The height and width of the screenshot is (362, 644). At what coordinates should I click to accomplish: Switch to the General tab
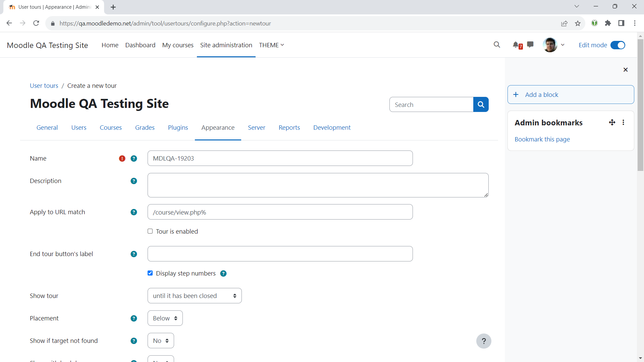click(x=47, y=127)
